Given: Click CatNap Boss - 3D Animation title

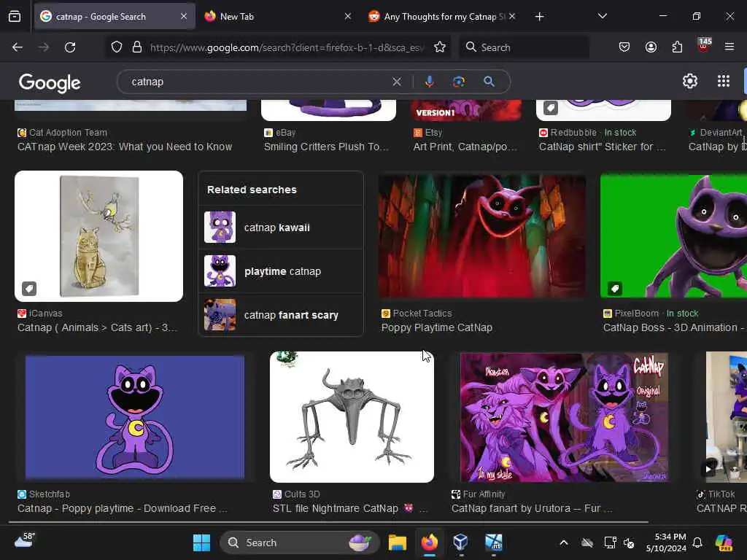Looking at the screenshot, I should [x=673, y=327].
